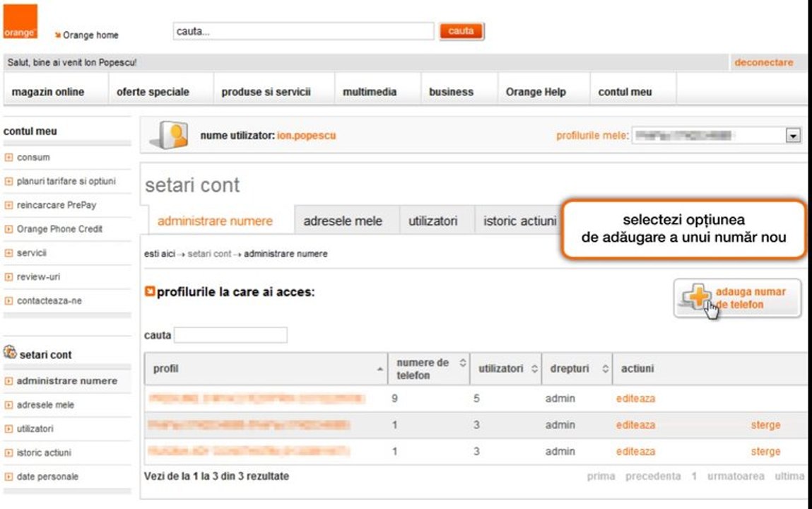Click sterge in second profile row
The height and width of the screenshot is (509, 812).
click(765, 425)
